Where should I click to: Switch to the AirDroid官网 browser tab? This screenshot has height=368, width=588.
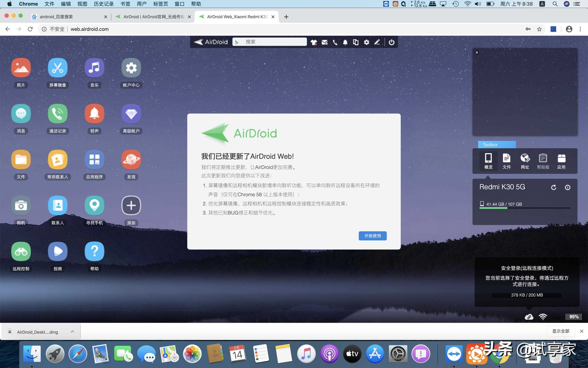[153, 16]
